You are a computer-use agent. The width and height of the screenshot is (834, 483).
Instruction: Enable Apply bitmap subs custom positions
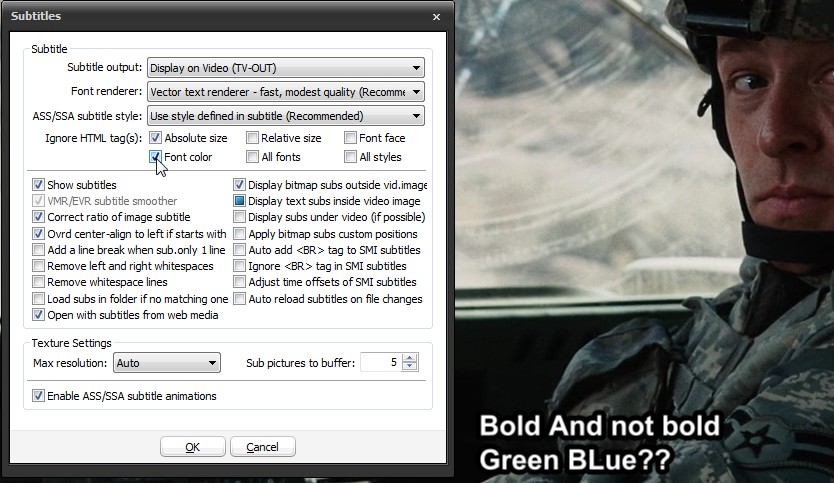239,234
